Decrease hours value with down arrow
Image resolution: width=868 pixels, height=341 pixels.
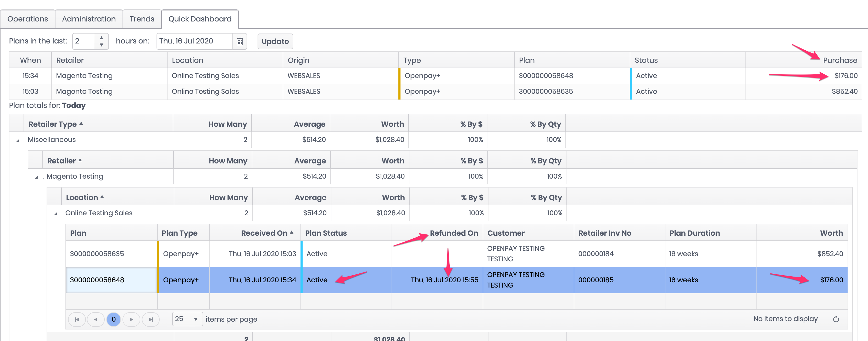coord(101,45)
